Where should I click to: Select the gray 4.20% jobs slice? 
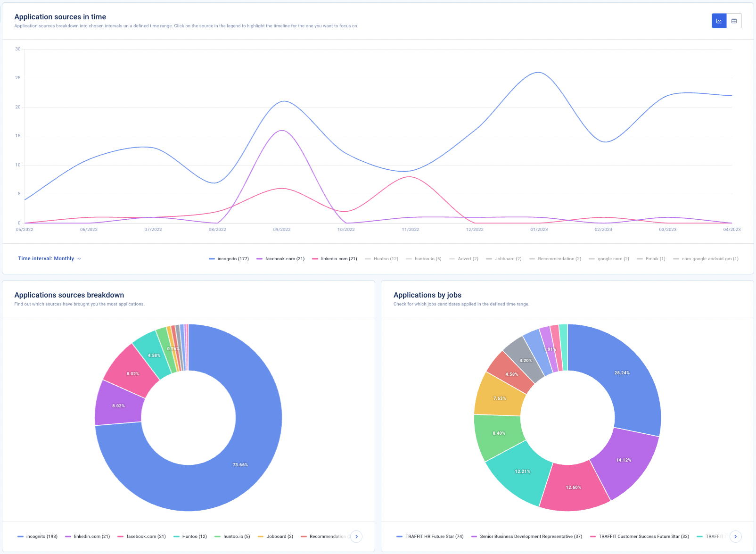tap(526, 360)
